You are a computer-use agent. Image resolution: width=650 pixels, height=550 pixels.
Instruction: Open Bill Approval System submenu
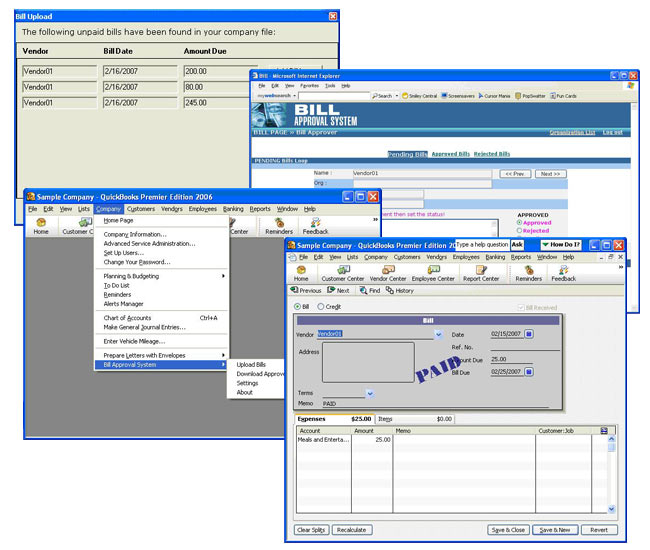(161, 365)
